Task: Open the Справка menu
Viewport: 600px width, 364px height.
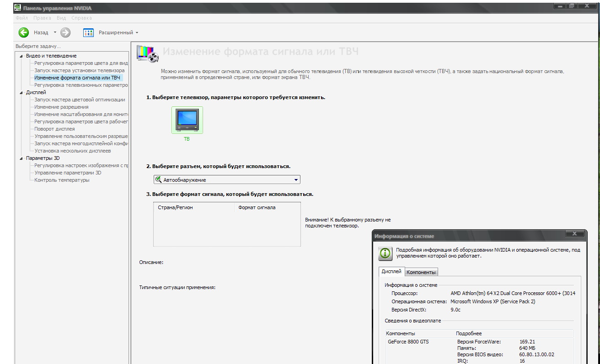Action: (x=81, y=18)
